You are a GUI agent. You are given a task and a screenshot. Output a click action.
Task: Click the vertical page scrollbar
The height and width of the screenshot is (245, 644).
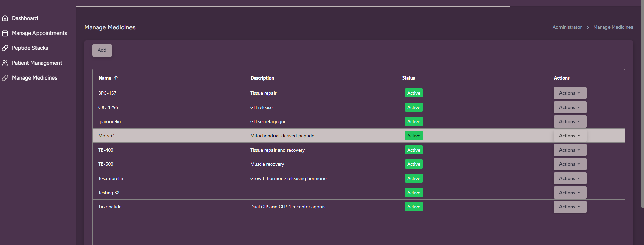[x=642, y=102]
